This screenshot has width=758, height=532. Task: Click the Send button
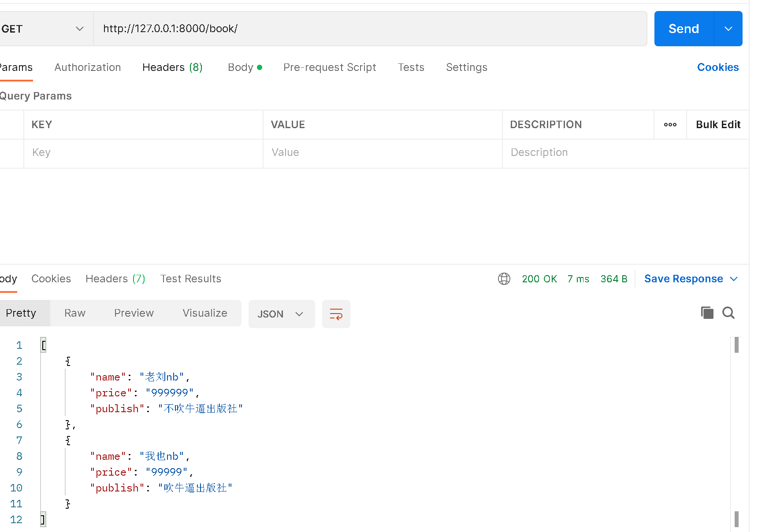pos(684,29)
